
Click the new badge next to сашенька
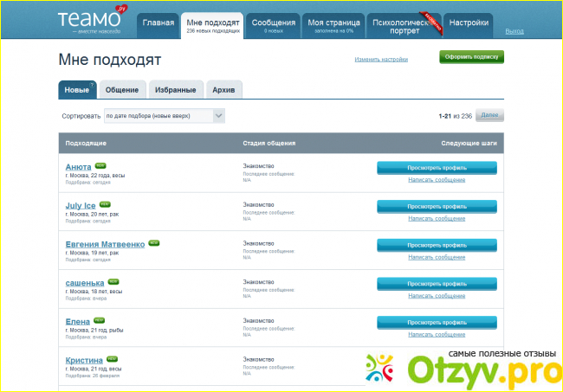[x=113, y=281]
